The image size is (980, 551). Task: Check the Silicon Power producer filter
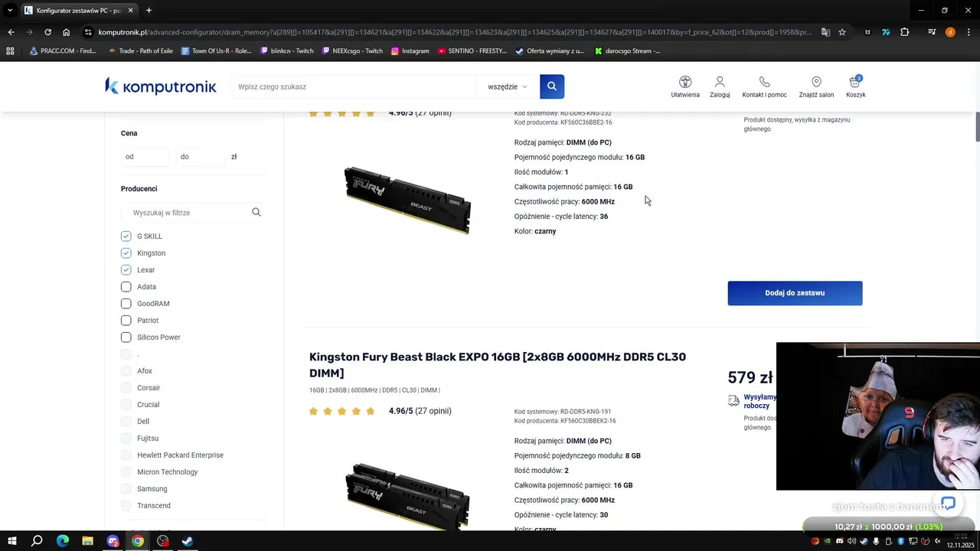(126, 337)
